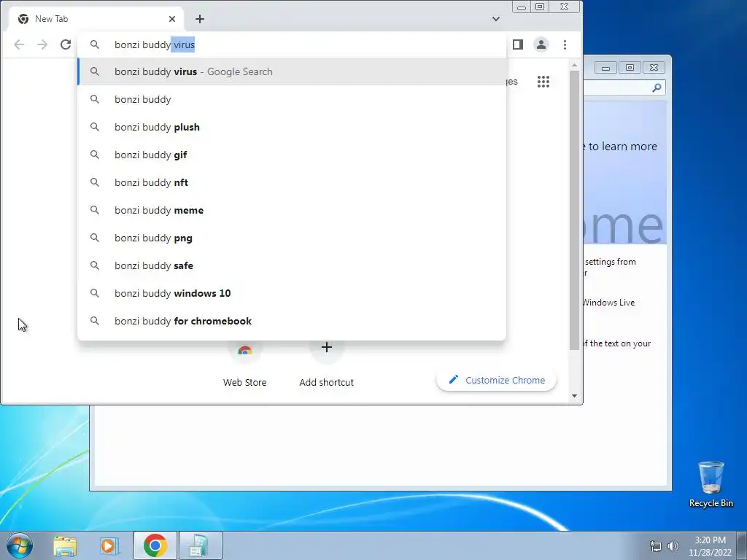Click Chrome page scrollbar down arrow
The image size is (747, 560).
(x=575, y=396)
